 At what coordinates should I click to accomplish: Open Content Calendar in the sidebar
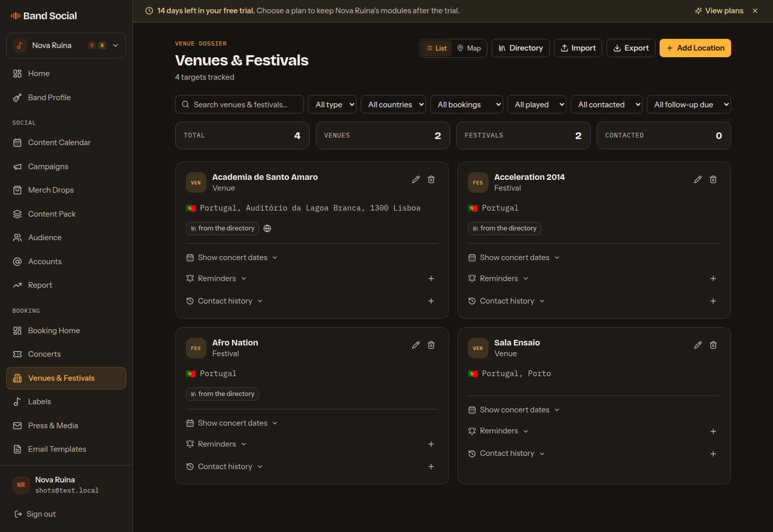click(x=66, y=143)
